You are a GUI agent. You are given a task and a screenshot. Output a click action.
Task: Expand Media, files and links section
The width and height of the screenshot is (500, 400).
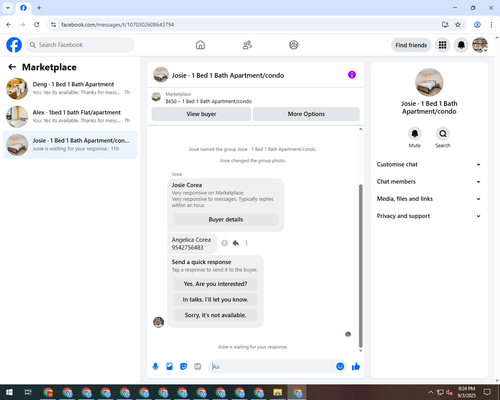[x=429, y=199]
